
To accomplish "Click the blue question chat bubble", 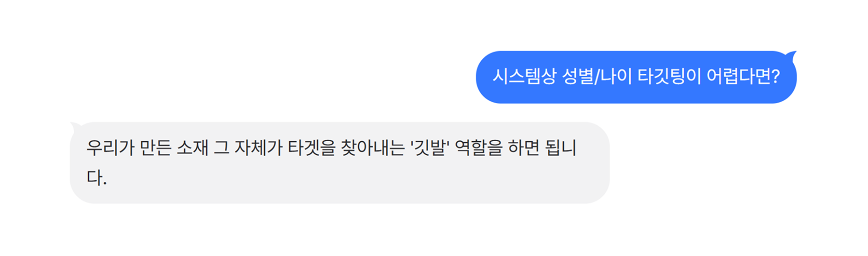I will pos(636,77).
